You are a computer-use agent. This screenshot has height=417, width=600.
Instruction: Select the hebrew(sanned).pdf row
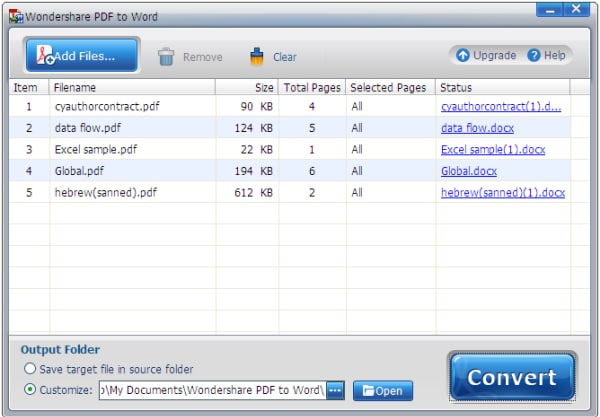tap(290, 192)
